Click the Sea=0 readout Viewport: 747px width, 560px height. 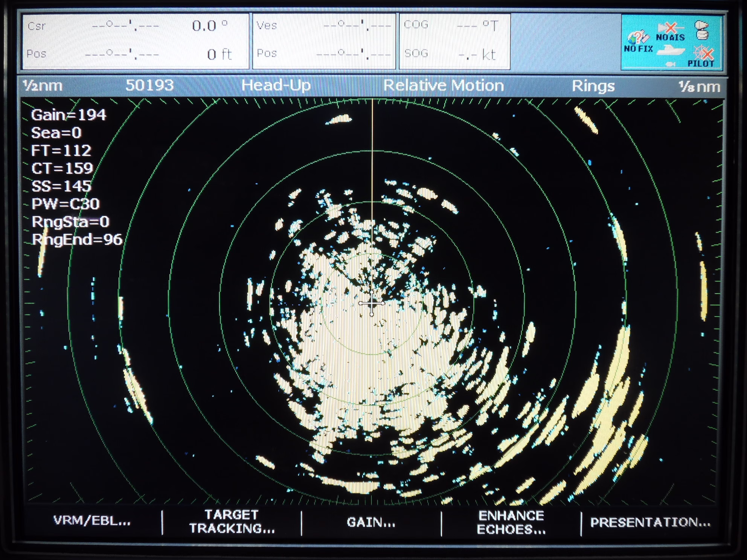pos(56,133)
